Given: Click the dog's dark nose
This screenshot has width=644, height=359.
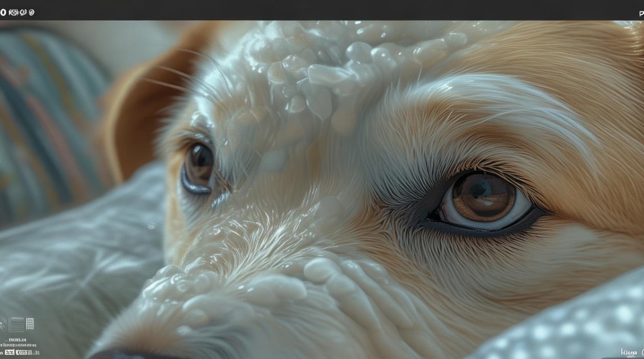Looking at the screenshot, I should tap(110, 355).
